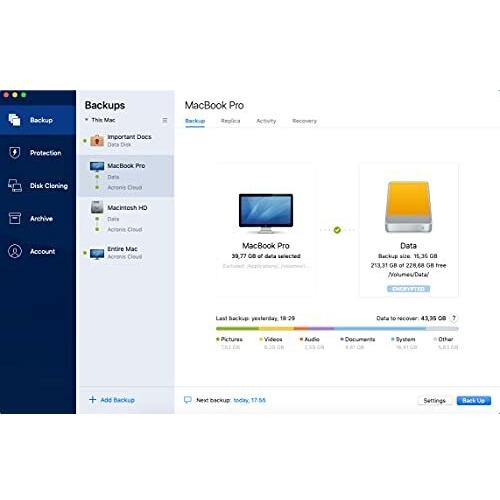This screenshot has height=500, width=500.
Task: Select the Macintosh HD backup entry
Action: point(126,218)
